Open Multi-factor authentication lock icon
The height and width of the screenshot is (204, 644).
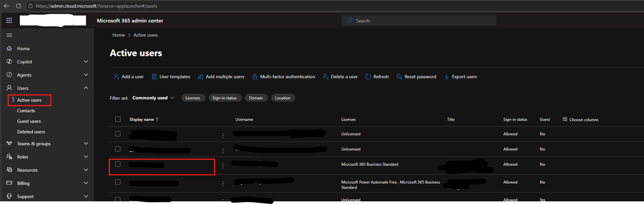[255, 77]
